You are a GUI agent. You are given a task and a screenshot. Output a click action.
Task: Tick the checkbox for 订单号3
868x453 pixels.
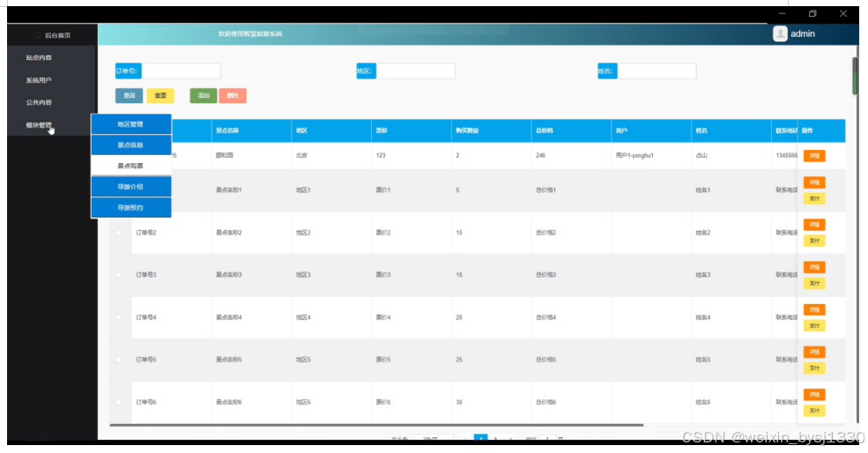click(118, 275)
